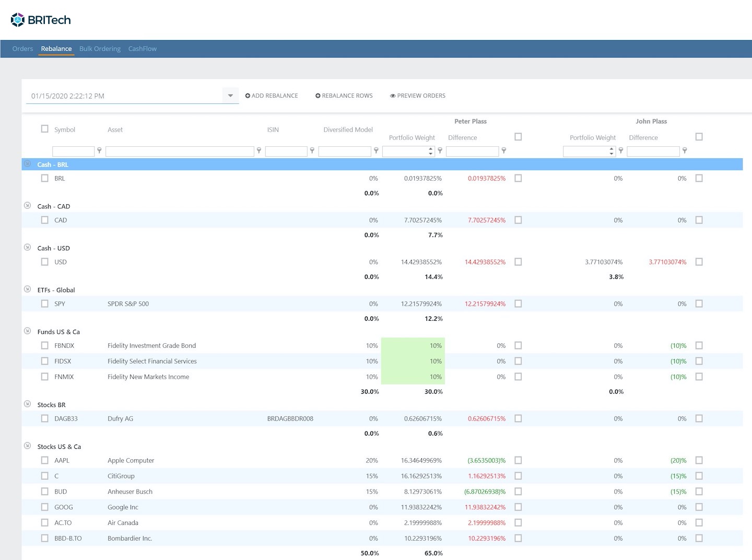The width and height of the screenshot is (752, 560).
Task: Click the ISIN column filter icon
Action: [x=312, y=150]
